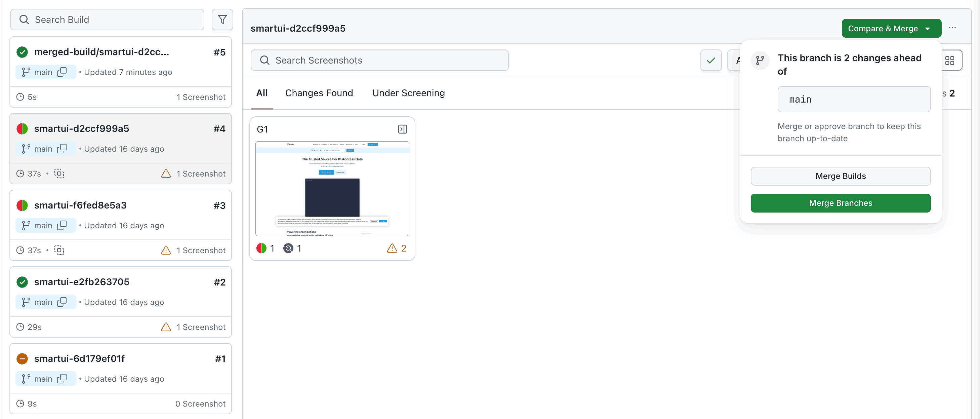Click smart ignore icon on build #3
Image resolution: width=980 pixels, height=419 pixels.
tap(59, 250)
